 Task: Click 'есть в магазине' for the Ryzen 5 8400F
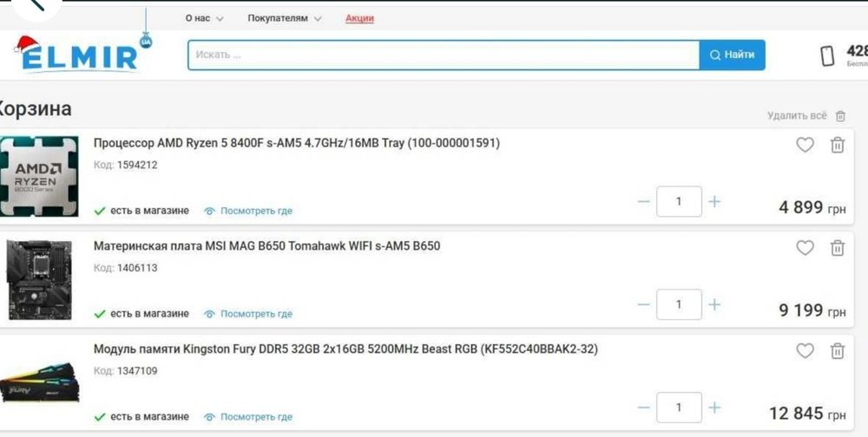[x=141, y=211]
